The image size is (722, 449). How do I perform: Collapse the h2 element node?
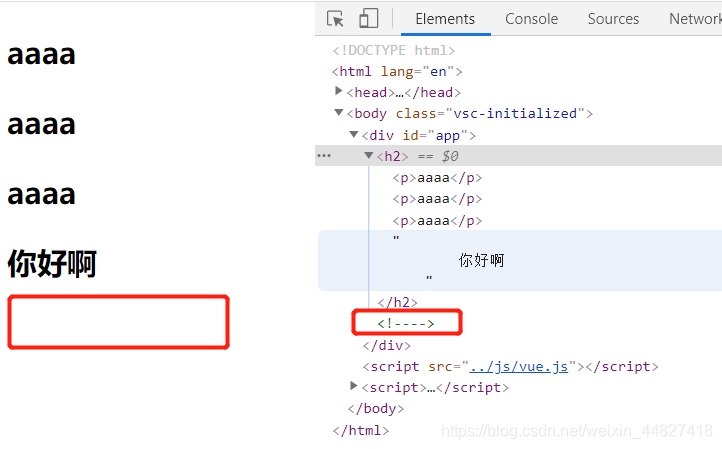368,156
